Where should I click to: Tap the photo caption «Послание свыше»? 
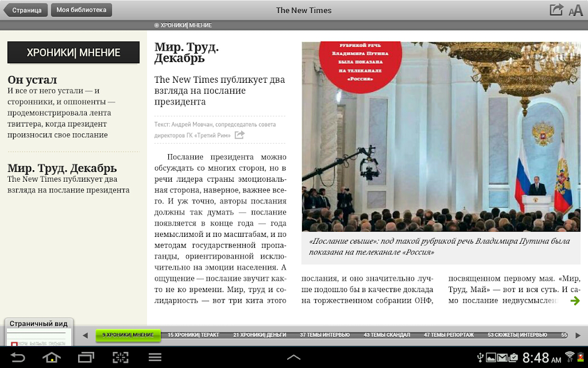click(x=439, y=246)
